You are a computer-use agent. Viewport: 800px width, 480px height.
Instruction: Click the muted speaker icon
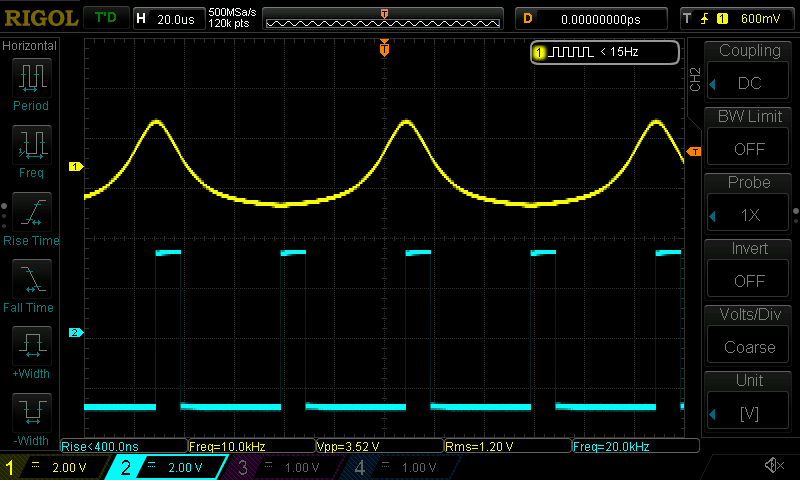pyautogui.click(x=773, y=465)
